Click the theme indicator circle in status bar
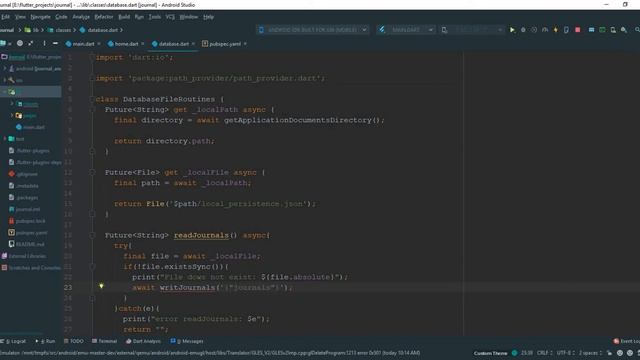The width and height of the screenshot is (640, 360). [515, 353]
